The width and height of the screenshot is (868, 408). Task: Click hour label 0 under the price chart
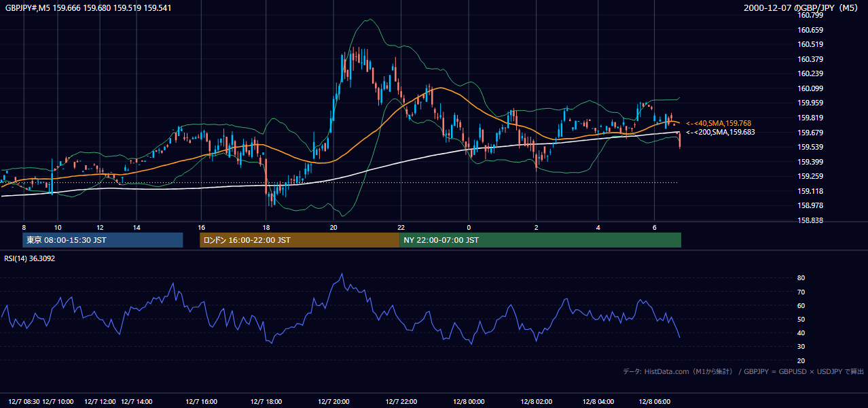[x=469, y=227]
